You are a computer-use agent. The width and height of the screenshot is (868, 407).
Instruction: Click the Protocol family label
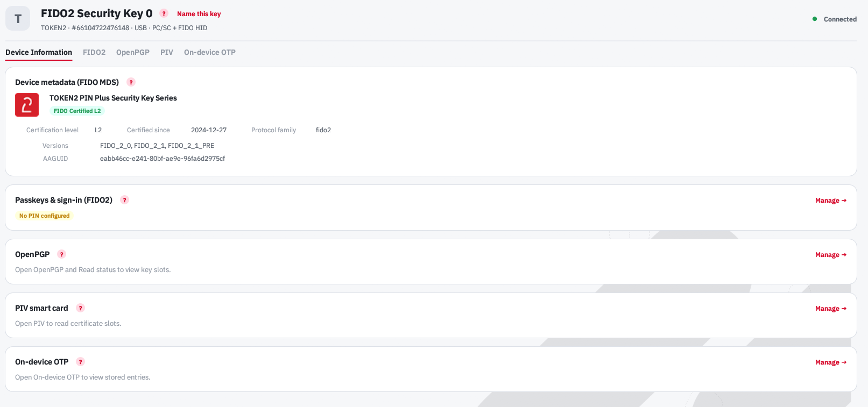click(273, 130)
